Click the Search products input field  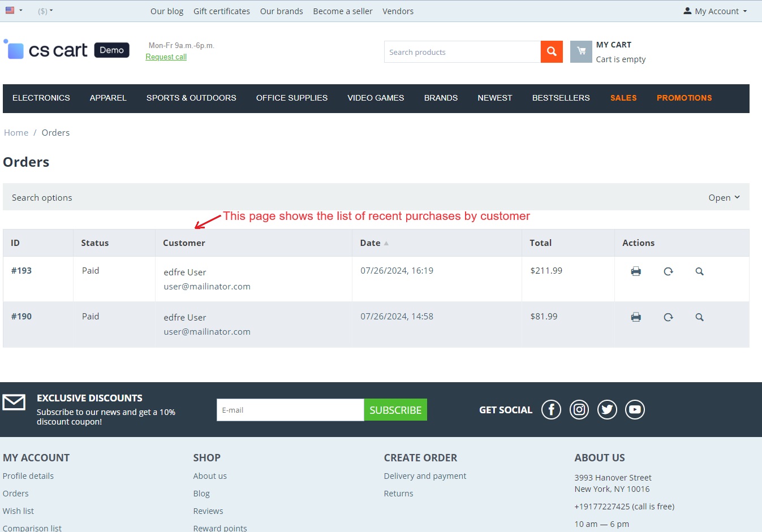(462, 52)
